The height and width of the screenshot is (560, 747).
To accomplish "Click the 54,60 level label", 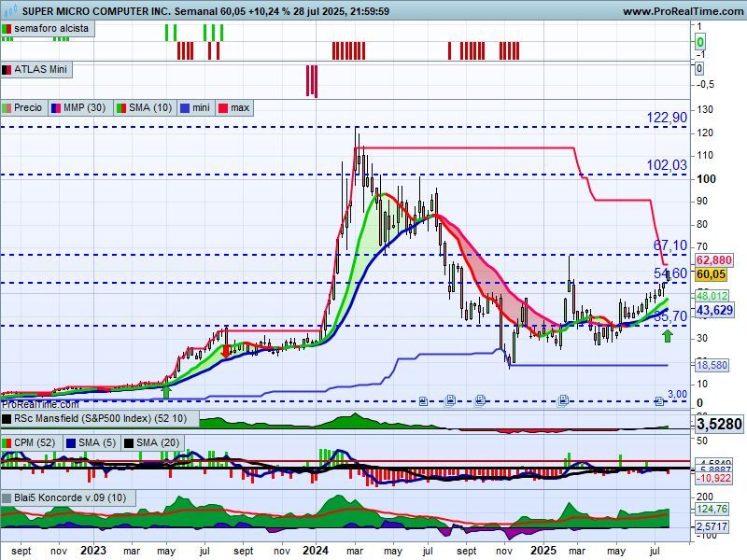I will [669, 273].
